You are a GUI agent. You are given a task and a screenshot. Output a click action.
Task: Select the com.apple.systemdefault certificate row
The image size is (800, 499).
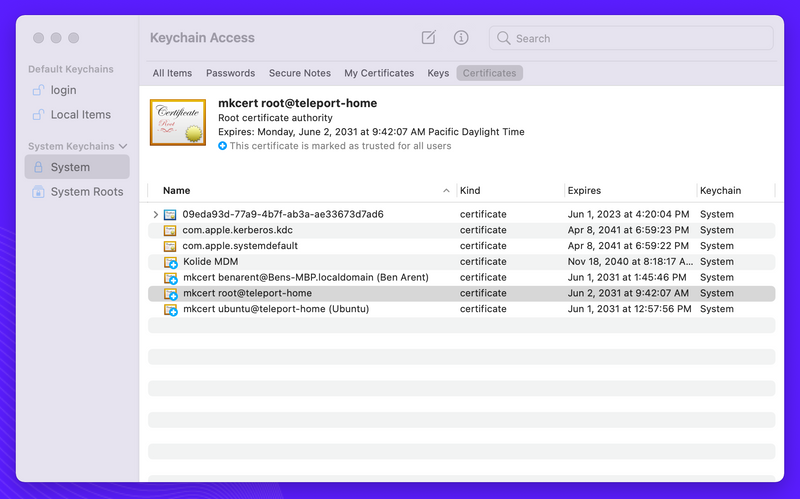click(240, 246)
